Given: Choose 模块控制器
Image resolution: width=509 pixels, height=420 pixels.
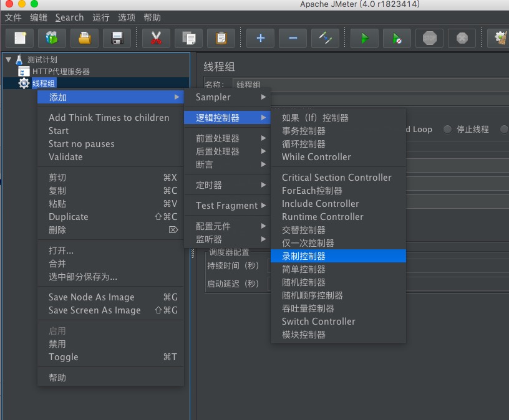Looking at the screenshot, I should tap(338, 335).
